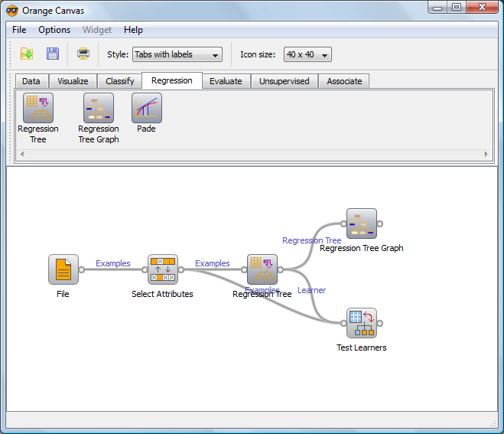Switch to the Visualize tab
Viewport: 504px width, 434px height.
(73, 81)
